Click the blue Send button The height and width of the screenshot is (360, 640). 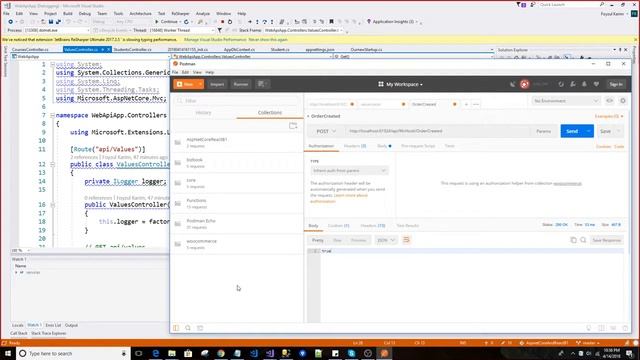572,131
